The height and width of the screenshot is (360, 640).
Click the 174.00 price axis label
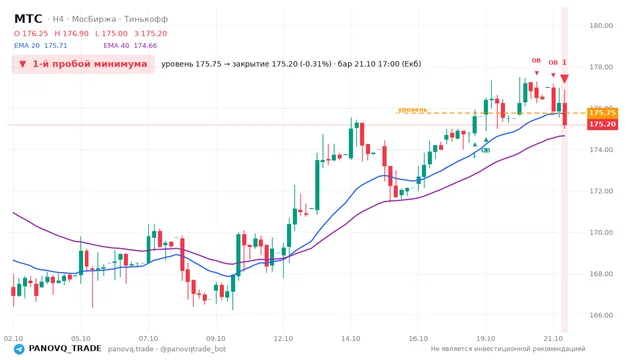point(601,150)
